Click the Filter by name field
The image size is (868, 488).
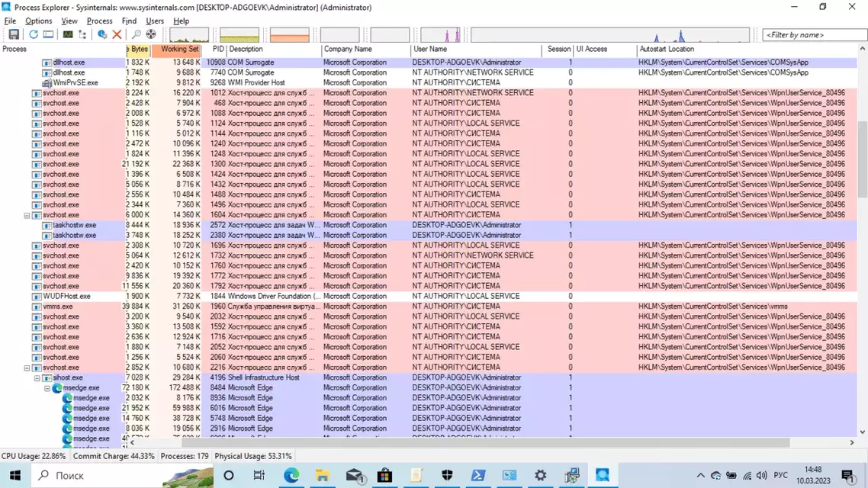coord(814,35)
